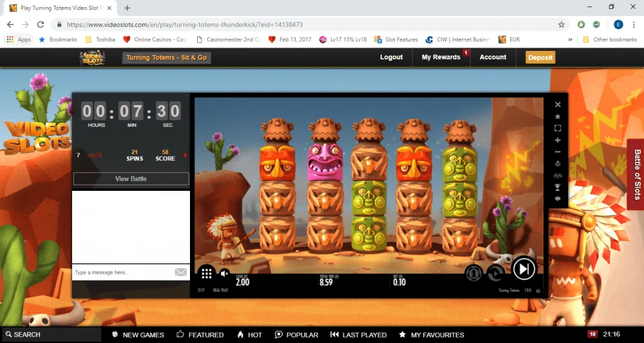Toggle fullscreen mode in game sidebar
644x343 pixels.
[x=558, y=128]
